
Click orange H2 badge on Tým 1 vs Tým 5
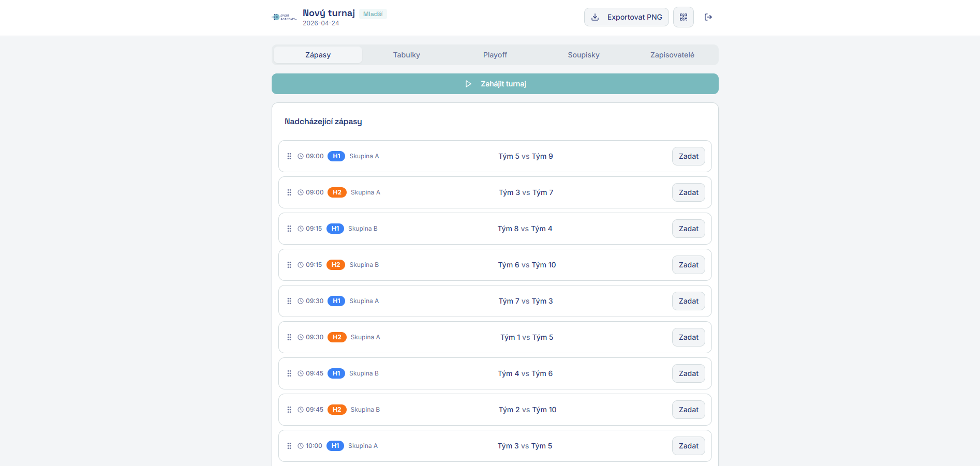[x=337, y=337]
